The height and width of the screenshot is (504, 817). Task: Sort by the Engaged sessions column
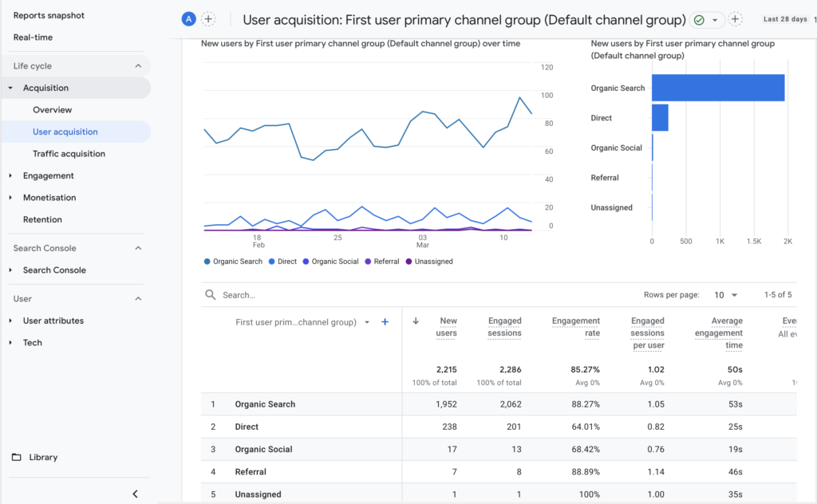click(x=504, y=327)
